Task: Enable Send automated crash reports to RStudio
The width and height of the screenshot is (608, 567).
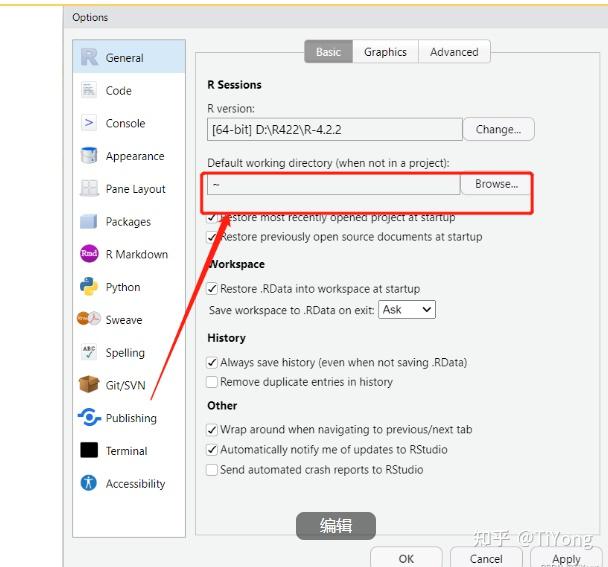Action: (212, 470)
